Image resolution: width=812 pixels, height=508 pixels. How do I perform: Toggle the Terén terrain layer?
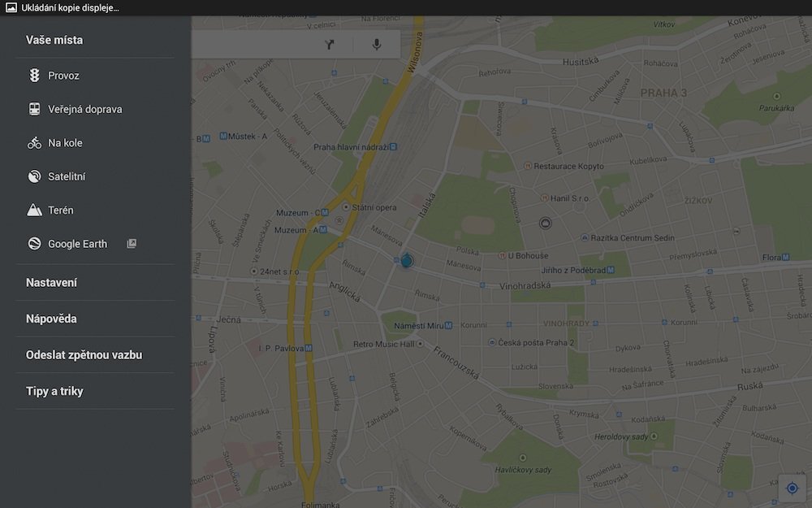coord(61,211)
